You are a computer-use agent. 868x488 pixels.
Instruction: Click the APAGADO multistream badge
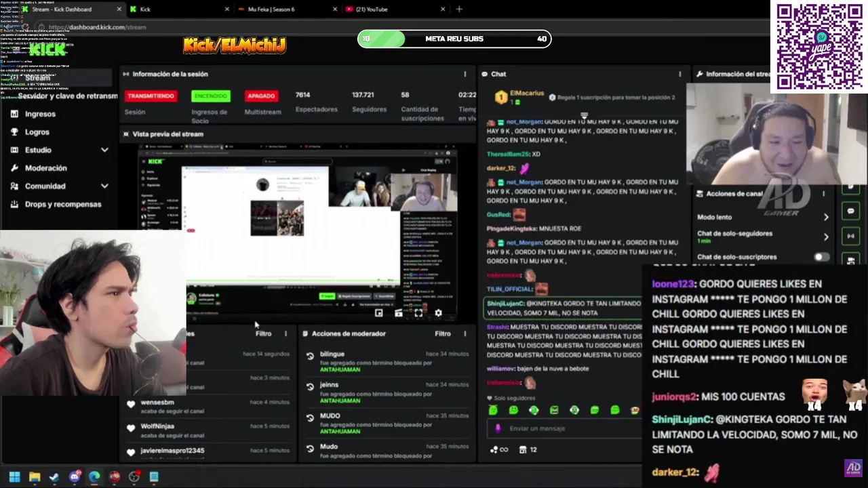click(x=260, y=96)
